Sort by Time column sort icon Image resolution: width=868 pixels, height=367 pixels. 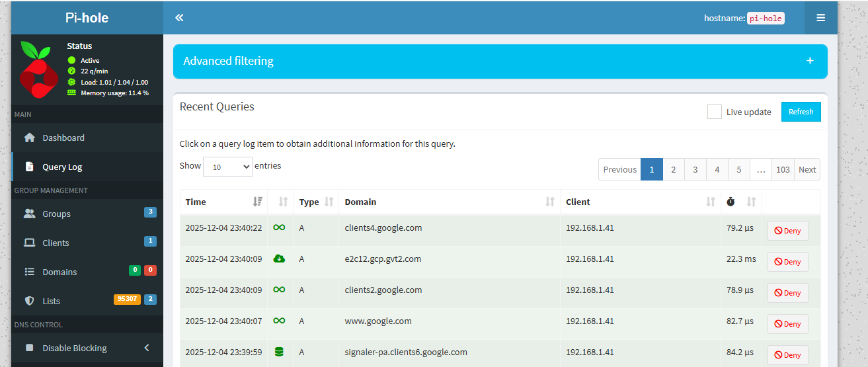tap(258, 202)
